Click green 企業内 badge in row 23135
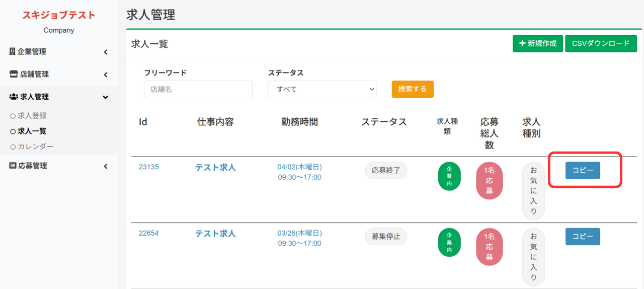 (x=449, y=177)
